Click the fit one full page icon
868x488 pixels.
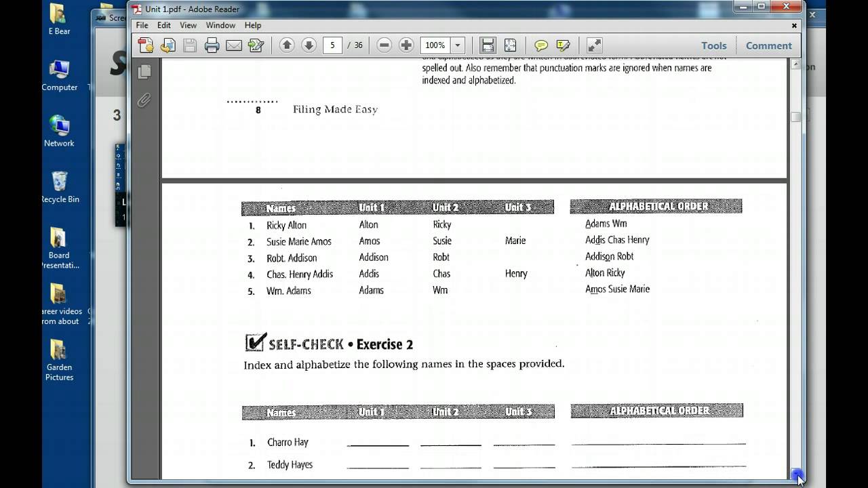pos(510,45)
